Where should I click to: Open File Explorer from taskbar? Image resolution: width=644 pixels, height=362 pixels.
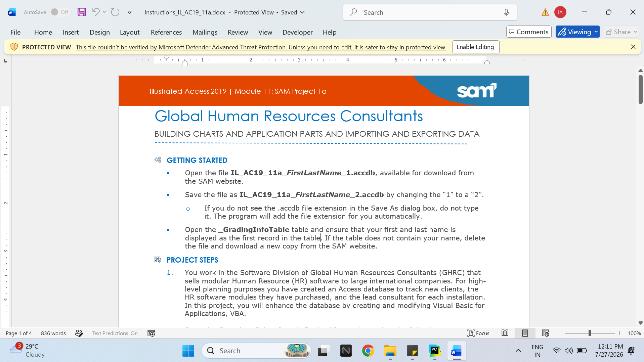(x=390, y=351)
